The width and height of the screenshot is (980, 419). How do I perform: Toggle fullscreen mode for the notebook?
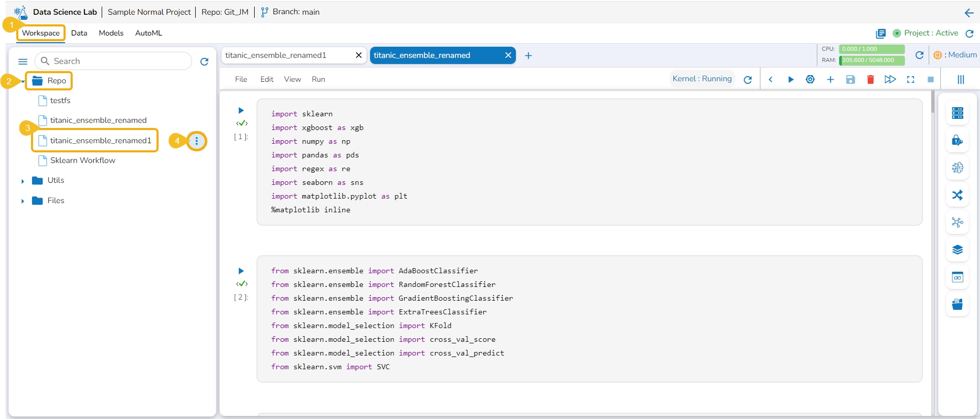pos(910,80)
